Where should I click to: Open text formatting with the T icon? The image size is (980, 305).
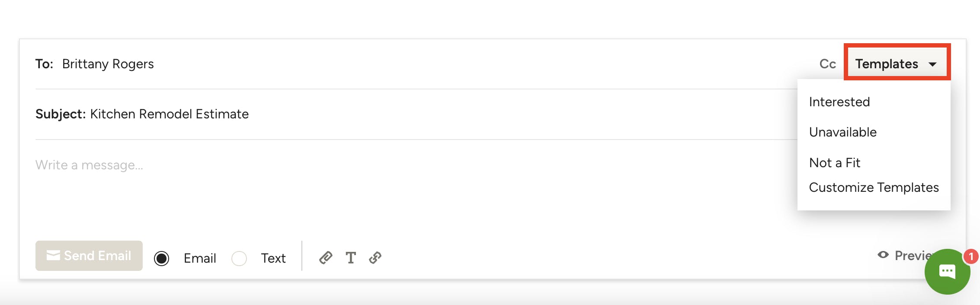click(x=351, y=258)
